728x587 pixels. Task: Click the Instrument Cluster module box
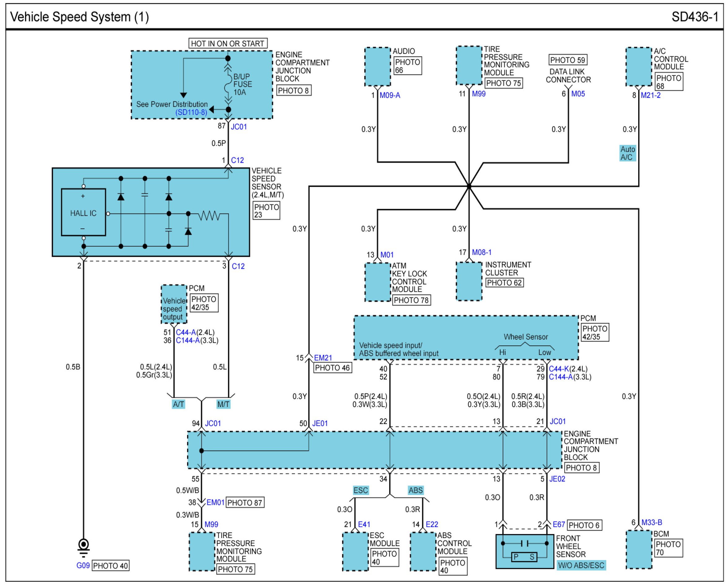pos(469,281)
